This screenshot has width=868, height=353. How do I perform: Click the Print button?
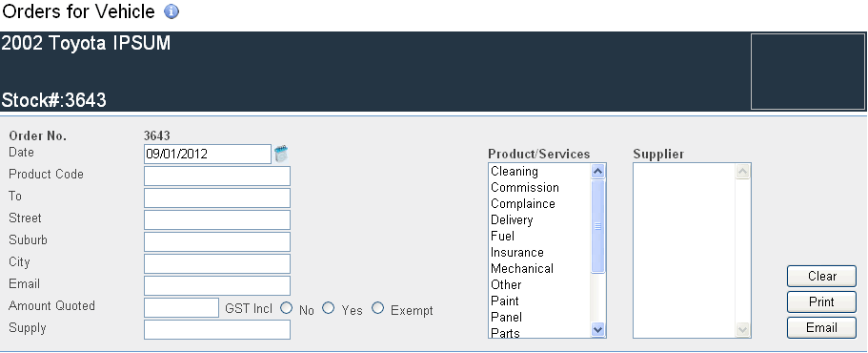(x=821, y=302)
